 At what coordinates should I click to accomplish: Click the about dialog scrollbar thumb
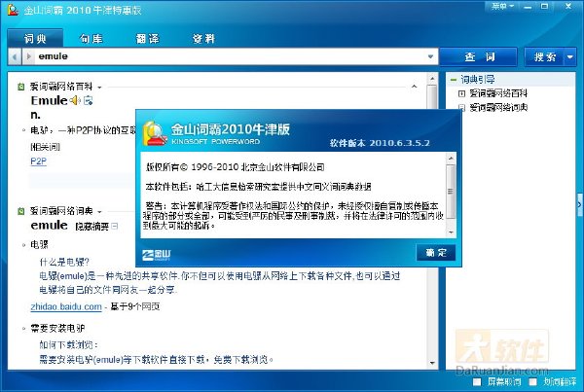[x=451, y=192]
